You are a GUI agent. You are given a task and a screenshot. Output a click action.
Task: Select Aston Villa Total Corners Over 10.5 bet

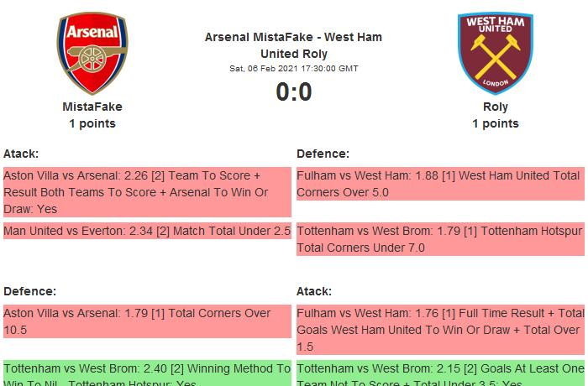147,321
